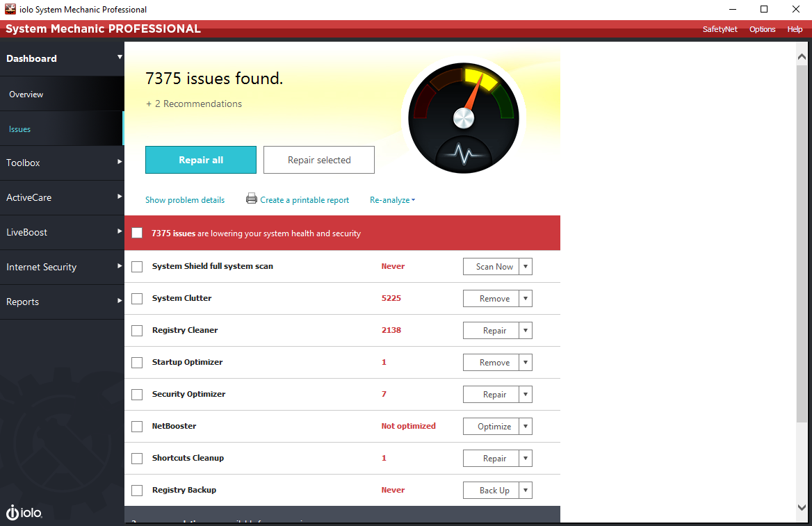
Task: Collapse the Dashboard section arrow
Action: pyautogui.click(x=120, y=58)
